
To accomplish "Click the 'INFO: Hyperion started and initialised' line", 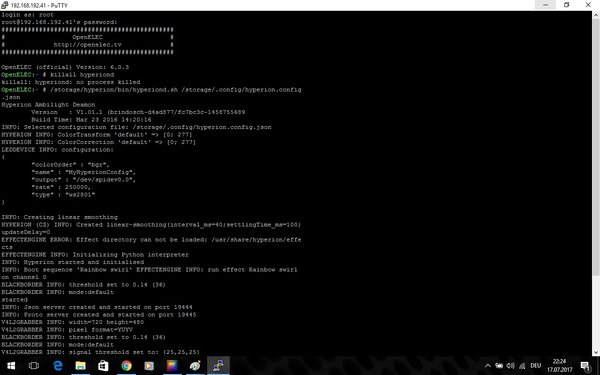I will pos(73,262).
